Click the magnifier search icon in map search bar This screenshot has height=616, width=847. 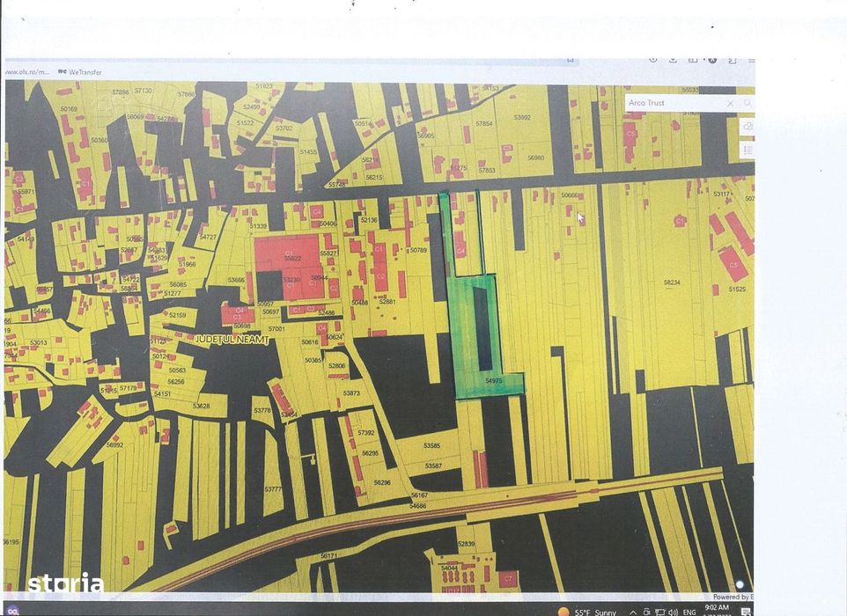coord(748,103)
